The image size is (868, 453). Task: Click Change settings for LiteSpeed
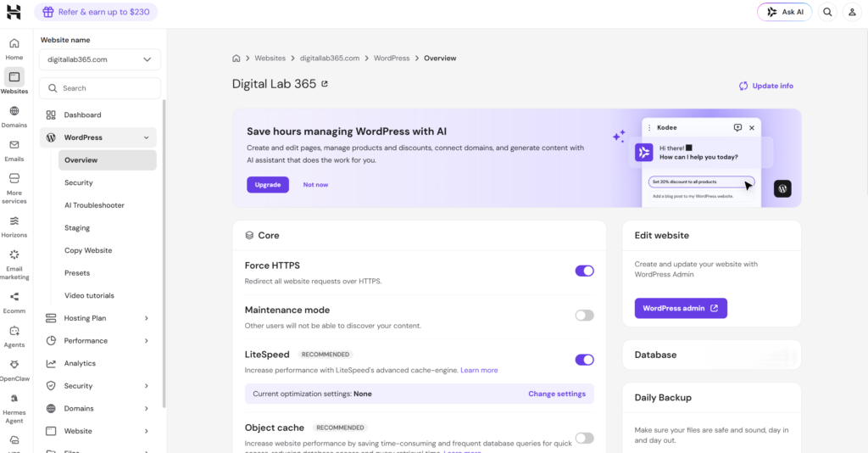(x=556, y=394)
